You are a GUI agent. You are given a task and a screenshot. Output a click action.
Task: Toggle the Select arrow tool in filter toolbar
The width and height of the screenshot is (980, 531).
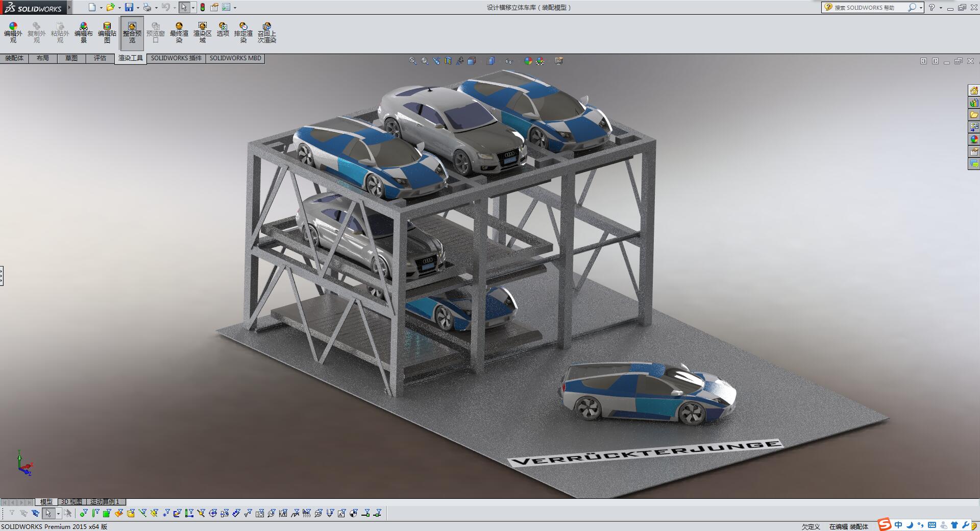click(48, 513)
